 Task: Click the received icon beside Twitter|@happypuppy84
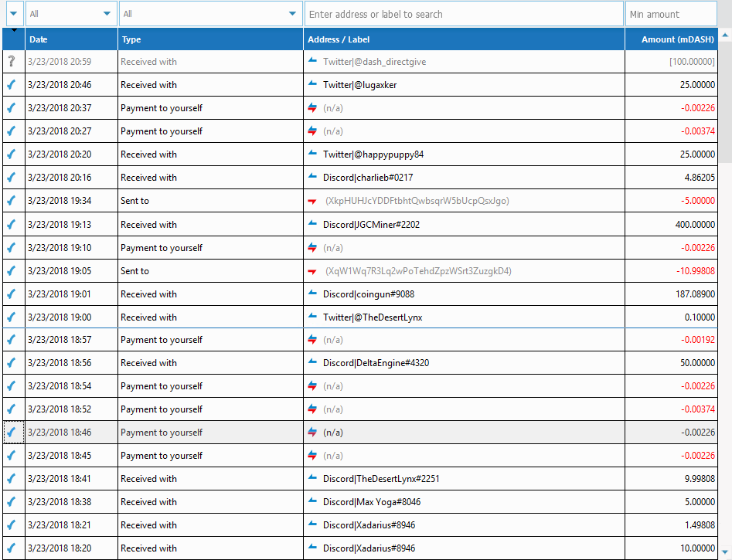pos(313,153)
